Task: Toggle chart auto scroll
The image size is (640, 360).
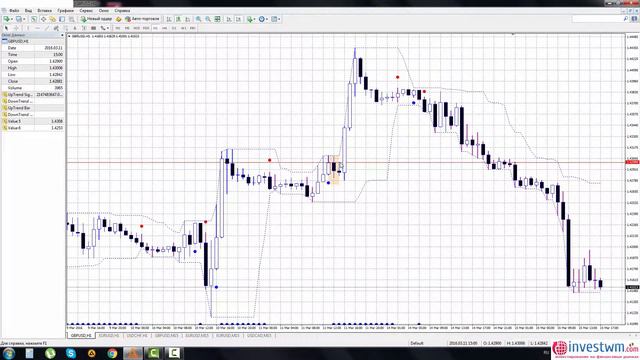Action: pos(229,19)
